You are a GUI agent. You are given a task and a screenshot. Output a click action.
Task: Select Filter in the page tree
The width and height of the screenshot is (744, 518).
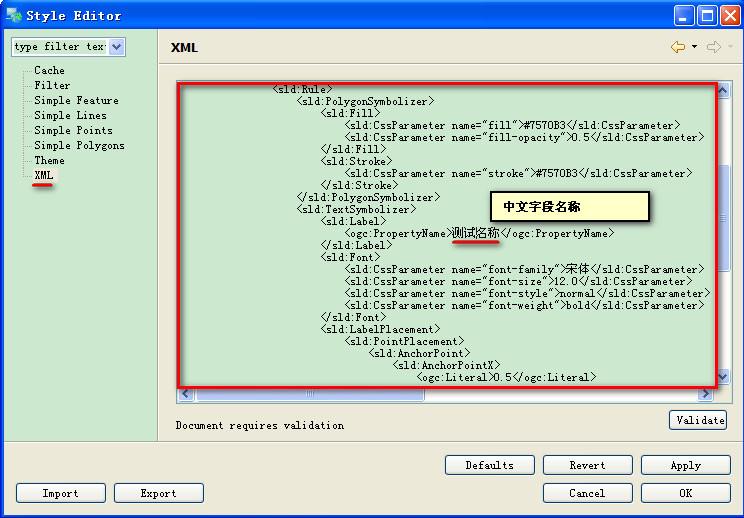click(x=52, y=85)
